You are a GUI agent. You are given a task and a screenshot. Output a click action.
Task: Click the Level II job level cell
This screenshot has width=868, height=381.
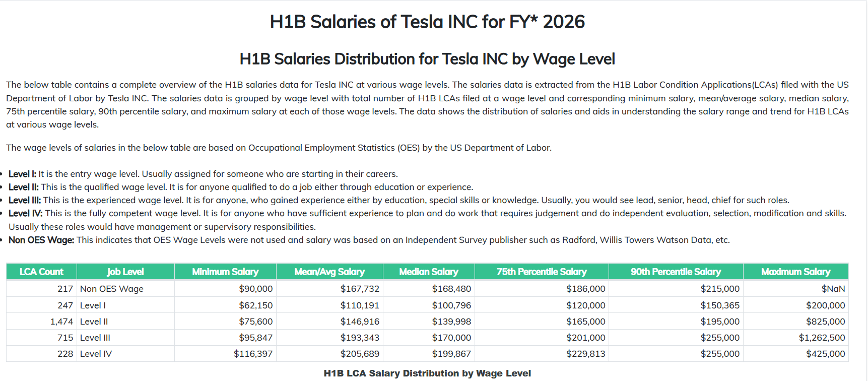[x=94, y=322]
